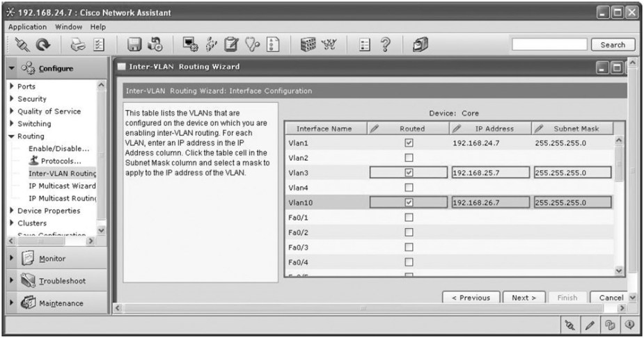The height and width of the screenshot is (338, 644).
Task: Click the Help question mark icon
Action: (x=382, y=45)
